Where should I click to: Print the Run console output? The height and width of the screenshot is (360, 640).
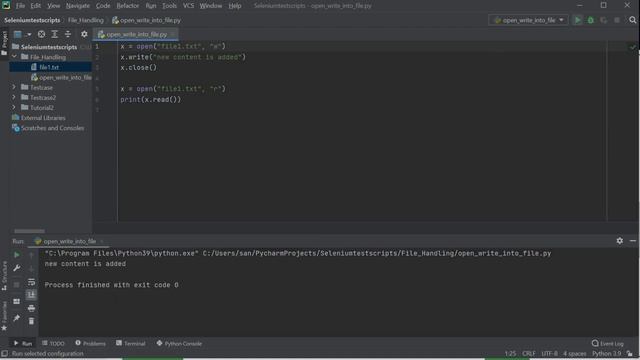point(31,308)
